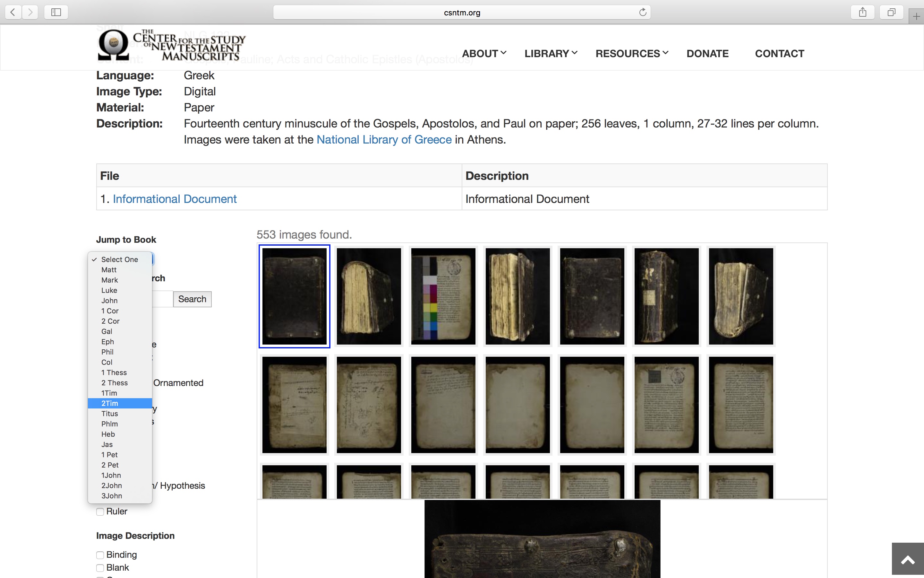Choose Select One in book dropdown

(x=120, y=259)
